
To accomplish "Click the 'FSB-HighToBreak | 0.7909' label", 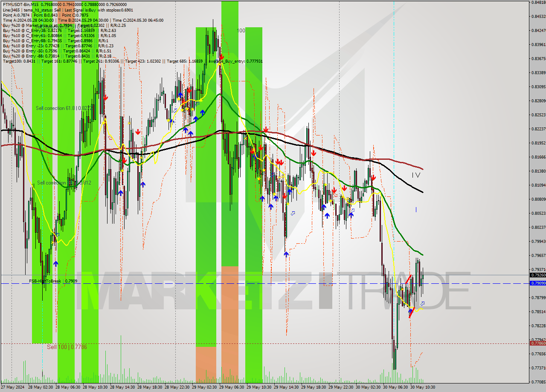I will tap(53, 281).
